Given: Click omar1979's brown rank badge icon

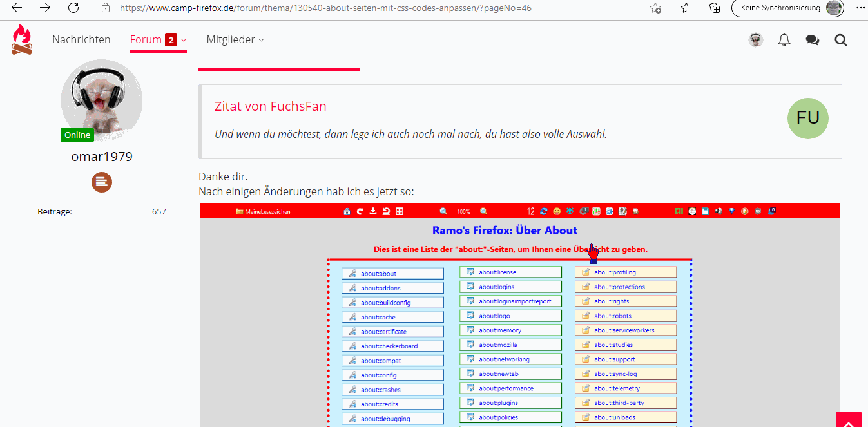Looking at the screenshot, I should point(102,182).
